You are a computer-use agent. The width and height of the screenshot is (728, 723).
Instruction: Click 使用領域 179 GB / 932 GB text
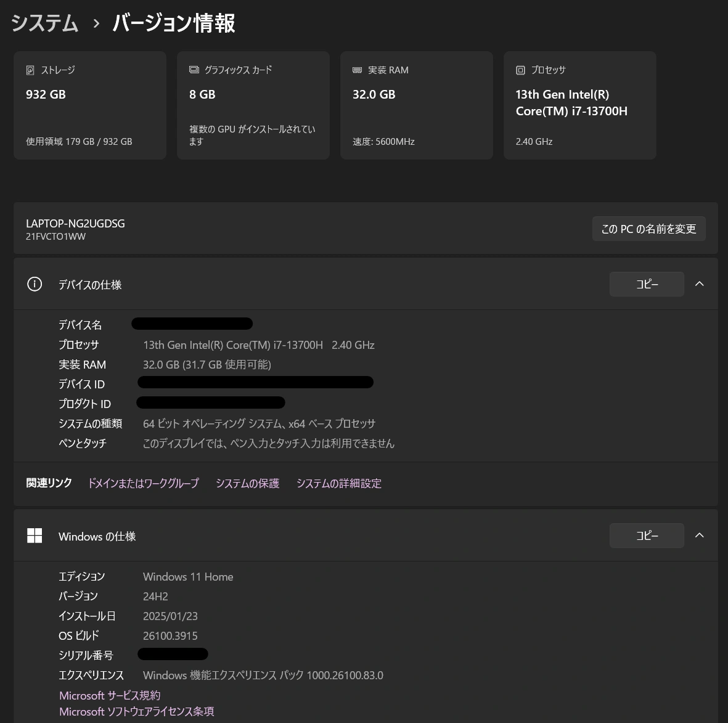pos(79,142)
